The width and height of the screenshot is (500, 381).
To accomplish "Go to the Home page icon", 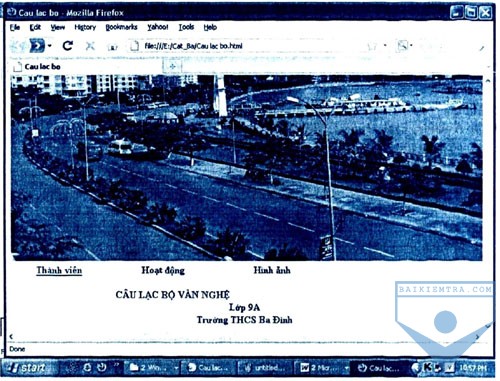I will pos(113,47).
